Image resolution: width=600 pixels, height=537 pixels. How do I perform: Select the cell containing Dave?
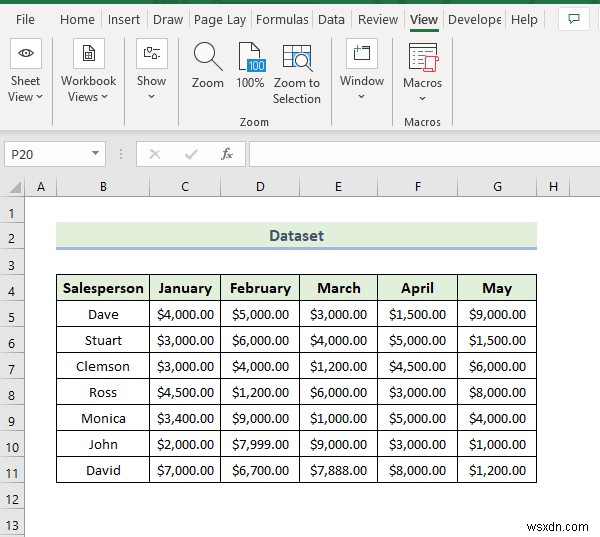pyautogui.click(x=103, y=314)
